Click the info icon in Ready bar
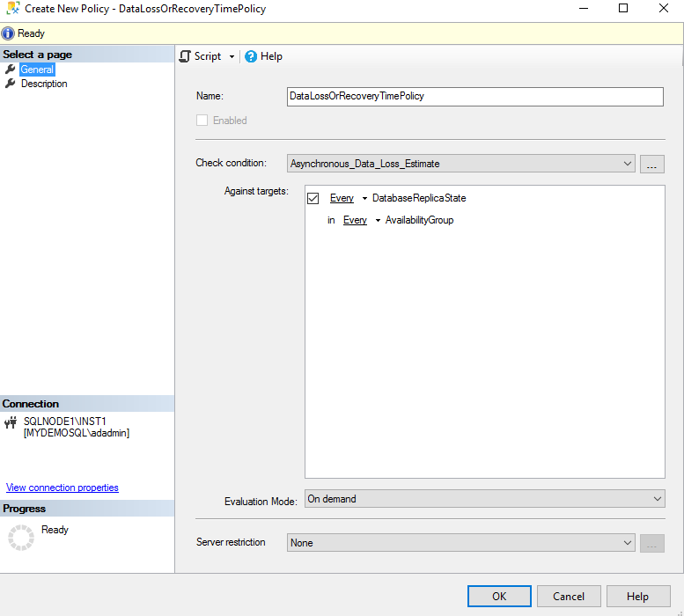Image resolution: width=684 pixels, height=616 pixels. [8, 33]
